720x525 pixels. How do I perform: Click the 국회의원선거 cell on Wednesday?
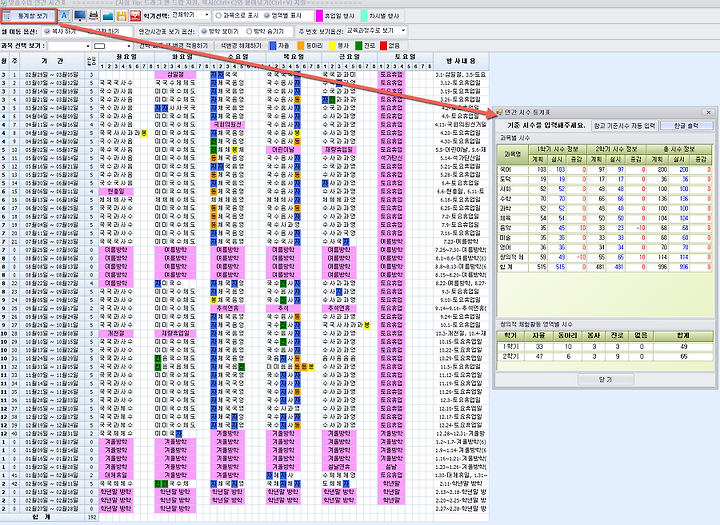[227, 124]
